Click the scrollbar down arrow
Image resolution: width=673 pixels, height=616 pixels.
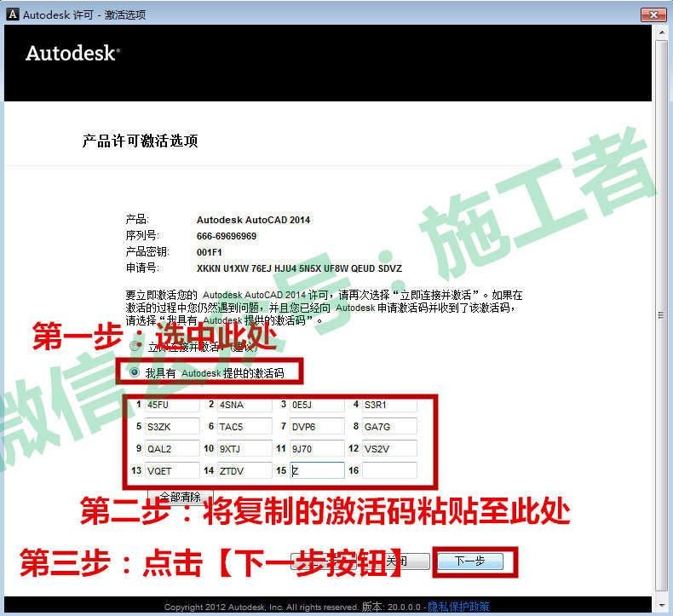[x=661, y=605]
